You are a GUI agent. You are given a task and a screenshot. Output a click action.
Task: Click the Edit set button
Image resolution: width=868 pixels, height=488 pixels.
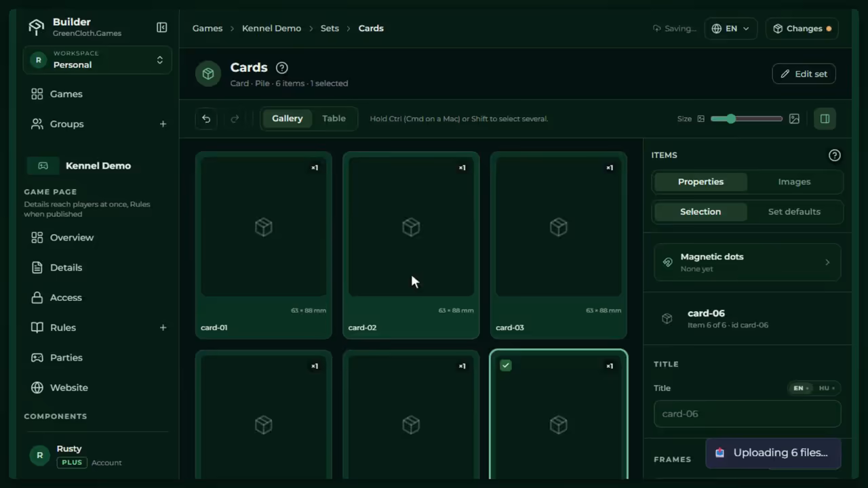(804, 74)
